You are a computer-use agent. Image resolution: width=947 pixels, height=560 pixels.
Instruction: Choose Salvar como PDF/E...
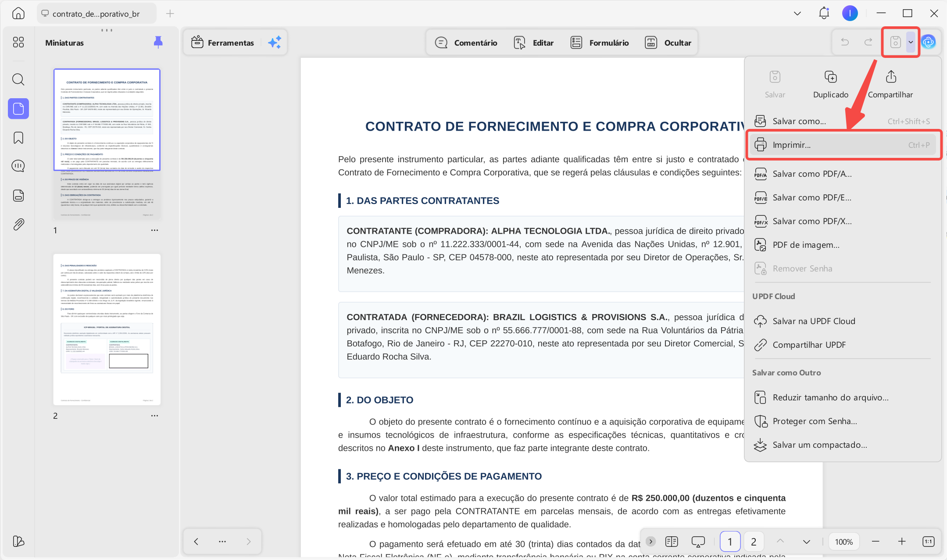click(843, 197)
